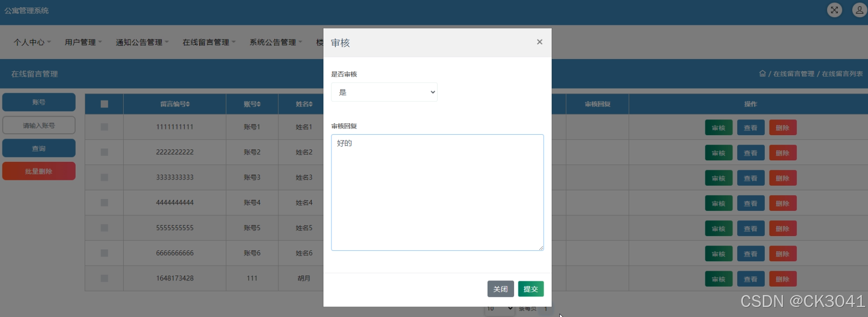
Task: Click 审核 button for row 1648173428
Action: point(719,279)
